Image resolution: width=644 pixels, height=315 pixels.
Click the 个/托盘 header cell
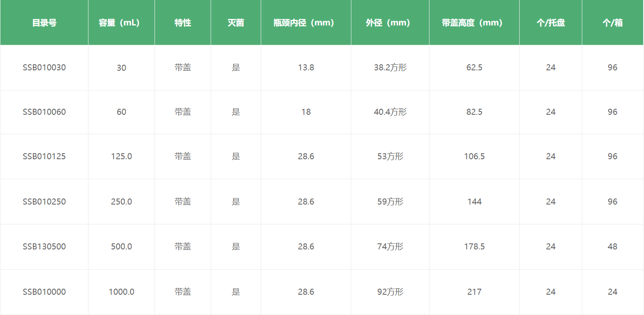[x=550, y=23]
